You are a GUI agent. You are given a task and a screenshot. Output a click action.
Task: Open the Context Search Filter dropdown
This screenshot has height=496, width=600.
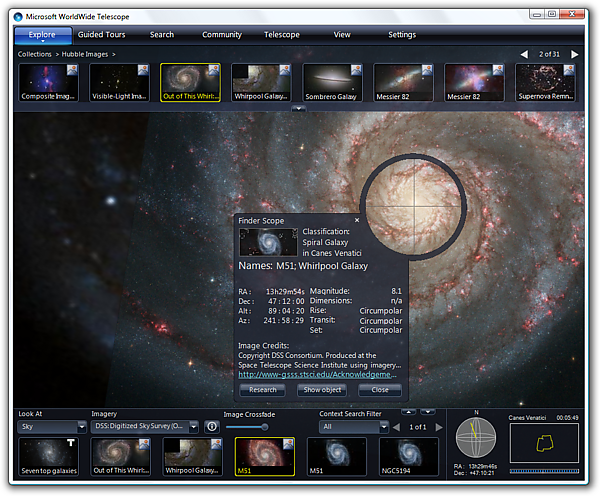tap(353, 427)
